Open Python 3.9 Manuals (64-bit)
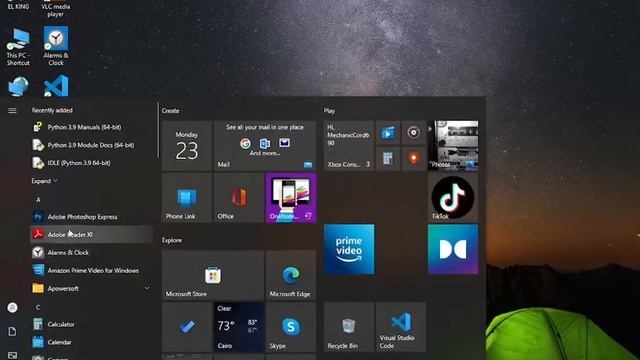Viewport: 640px width, 360px height. [91, 127]
